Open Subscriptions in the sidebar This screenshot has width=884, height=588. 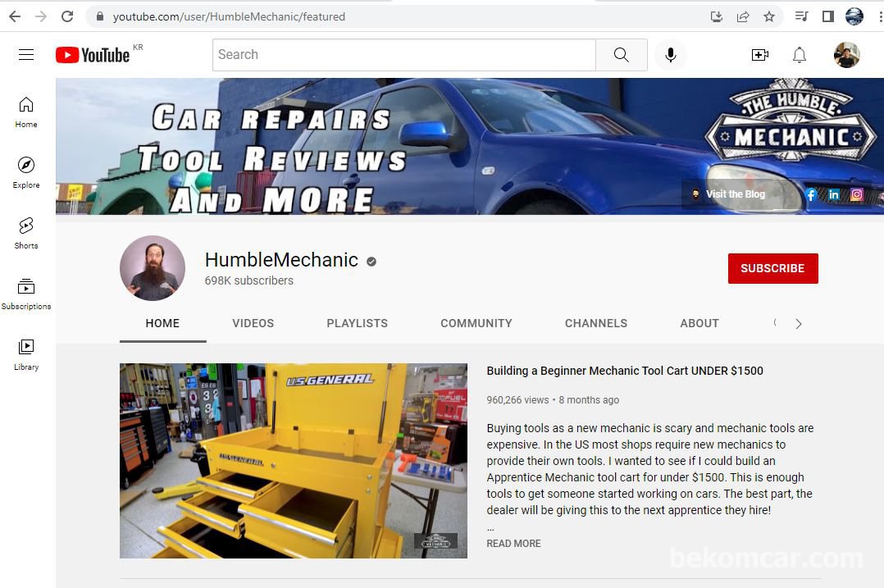tap(26, 294)
